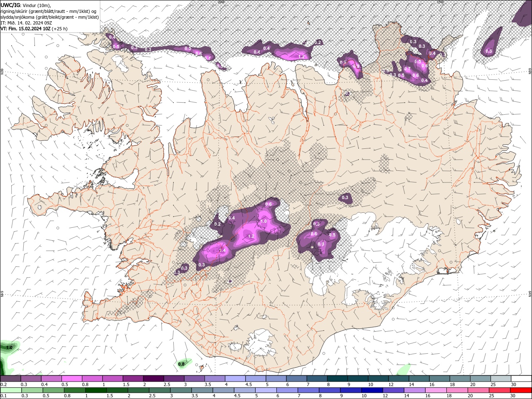Click bottom legend red swatch after 30
532x399 pixels.
(x=521, y=390)
